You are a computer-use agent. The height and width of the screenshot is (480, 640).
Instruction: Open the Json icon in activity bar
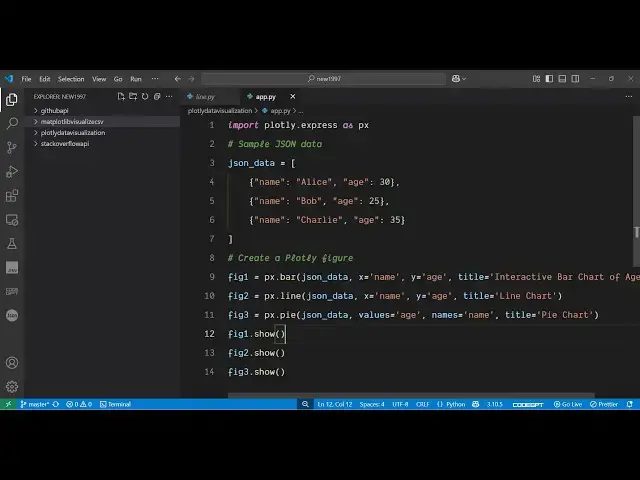coord(12,315)
